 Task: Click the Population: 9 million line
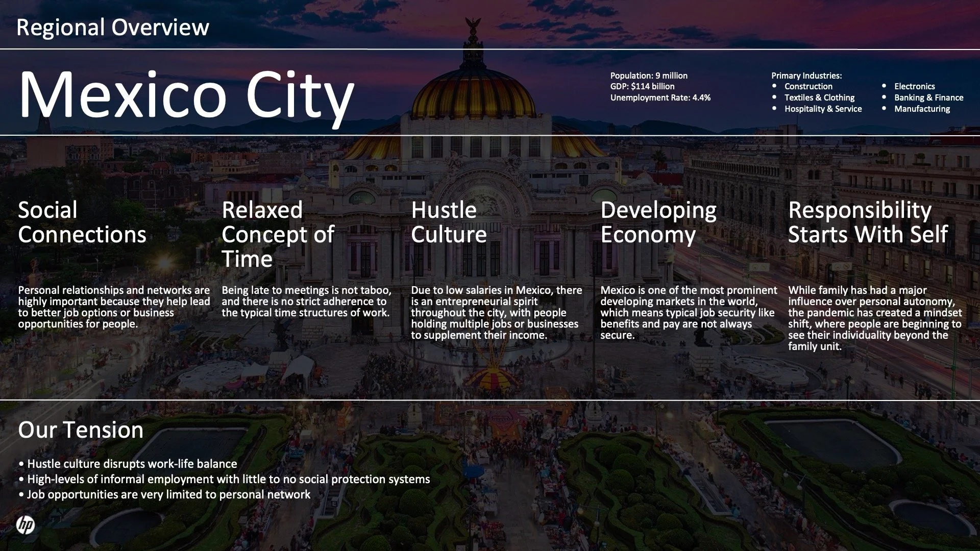click(x=649, y=76)
